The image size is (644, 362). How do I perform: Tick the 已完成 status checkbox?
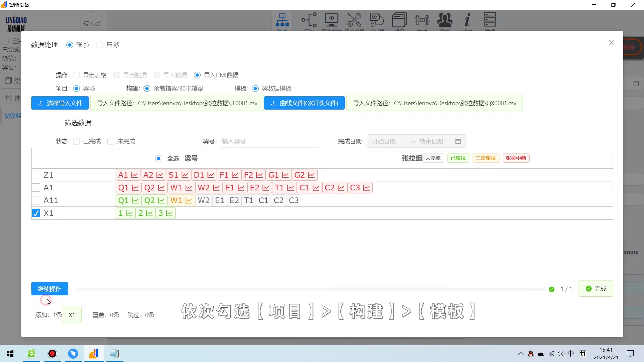point(76,141)
